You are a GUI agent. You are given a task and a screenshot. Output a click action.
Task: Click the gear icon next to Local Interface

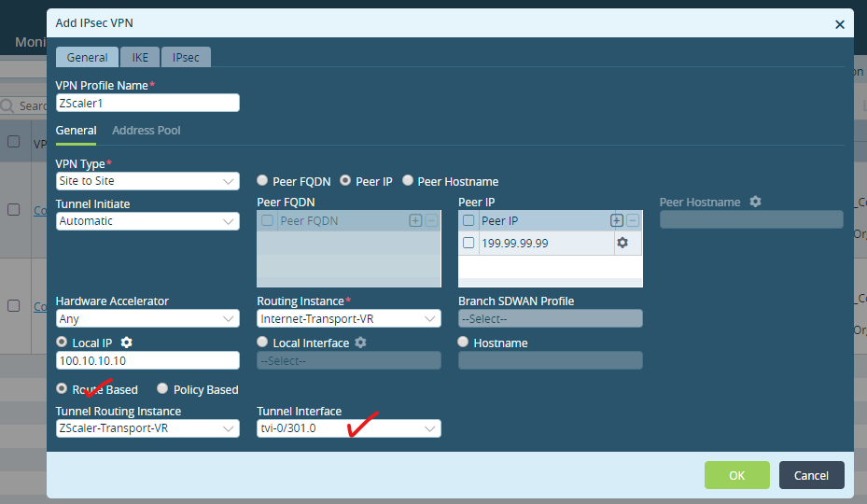click(360, 343)
